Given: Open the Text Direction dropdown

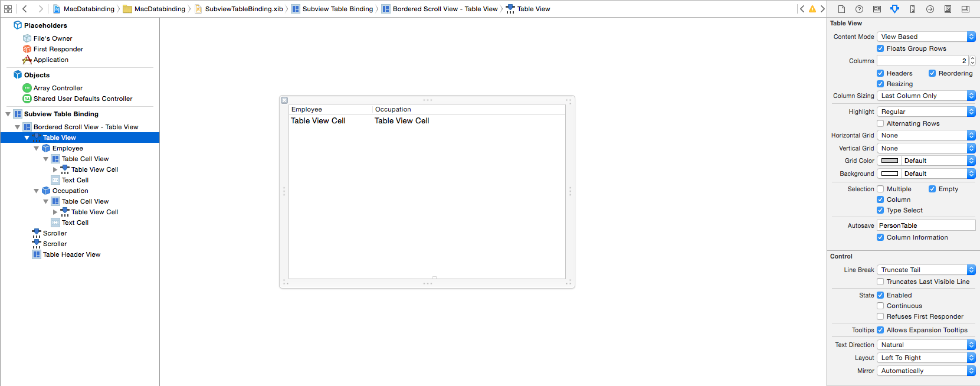Looking at the screenshot, I should point(926,345).
